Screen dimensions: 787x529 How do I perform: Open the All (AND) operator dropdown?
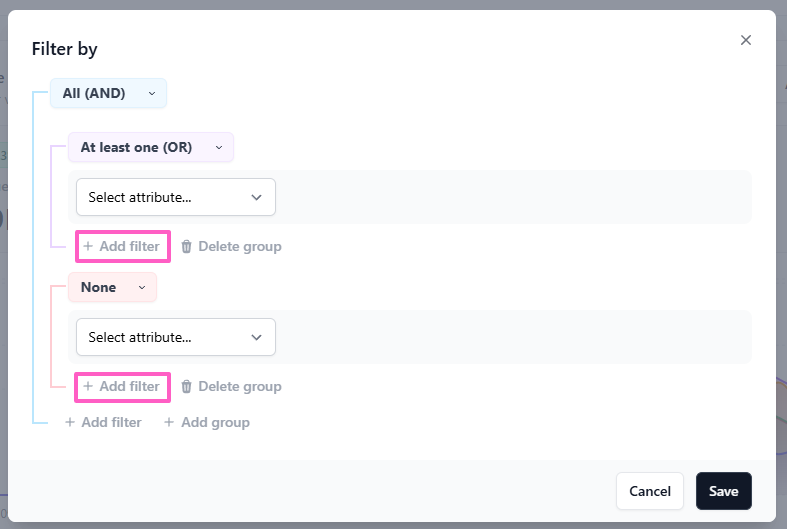click(x=108, y=93)
